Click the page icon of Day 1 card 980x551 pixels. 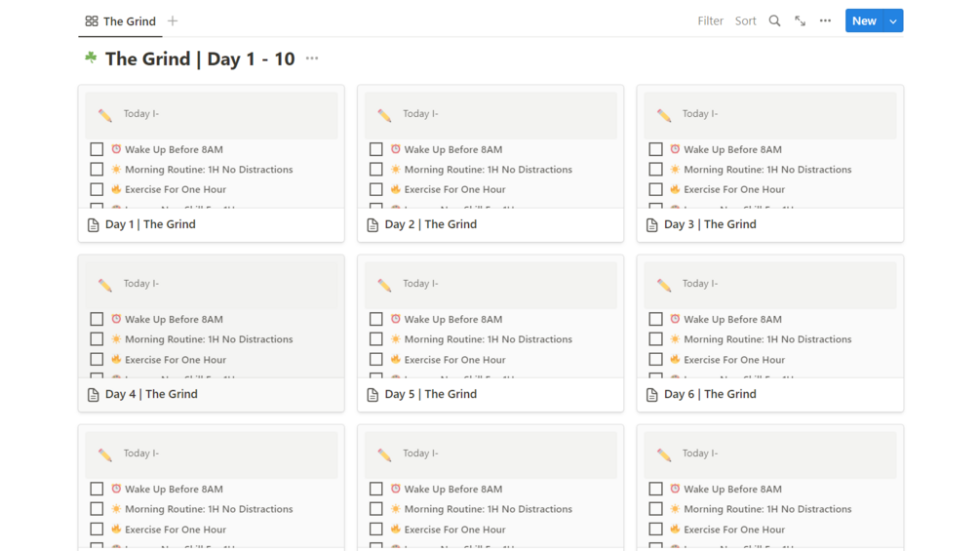(x=94, y=225)
